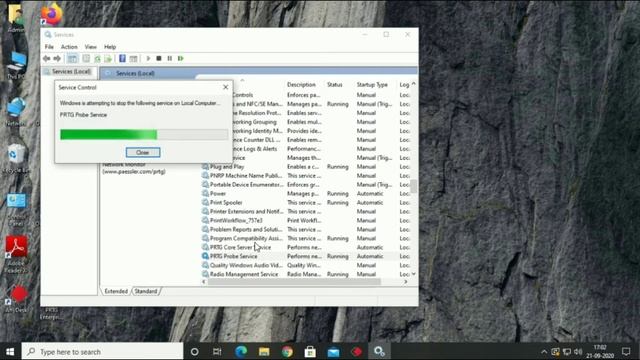Viewport: 640px width, 360px height.
Task: Open Adobe Reader desktop shortcut
Action: (x=16, y=254)
